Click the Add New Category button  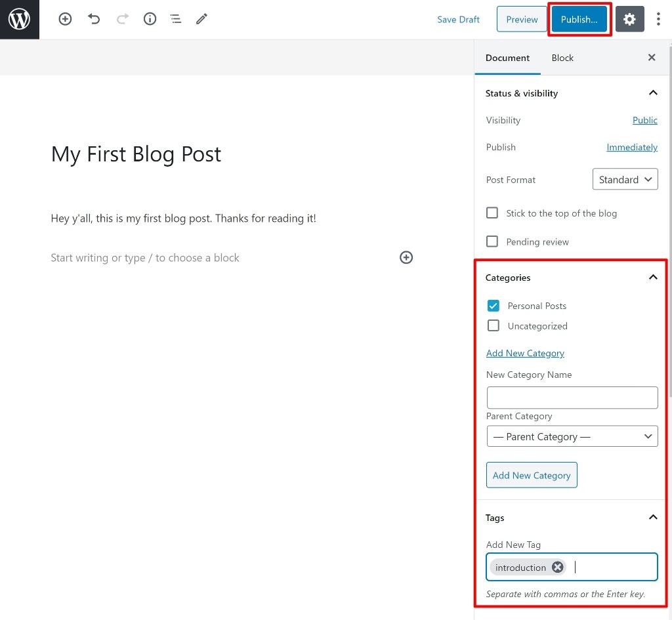[x=532, y=475]
